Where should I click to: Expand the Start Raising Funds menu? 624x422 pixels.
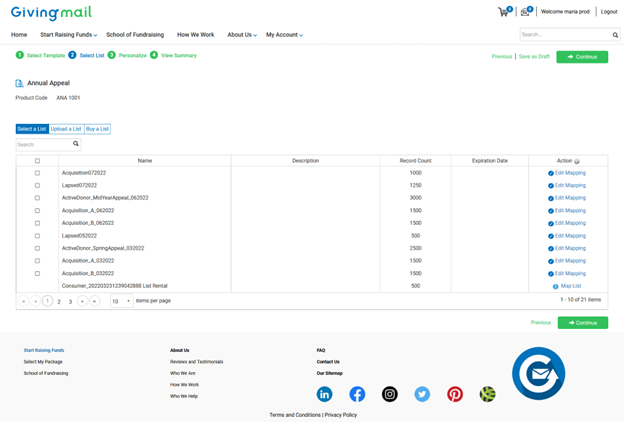click(x=68, y=35)
